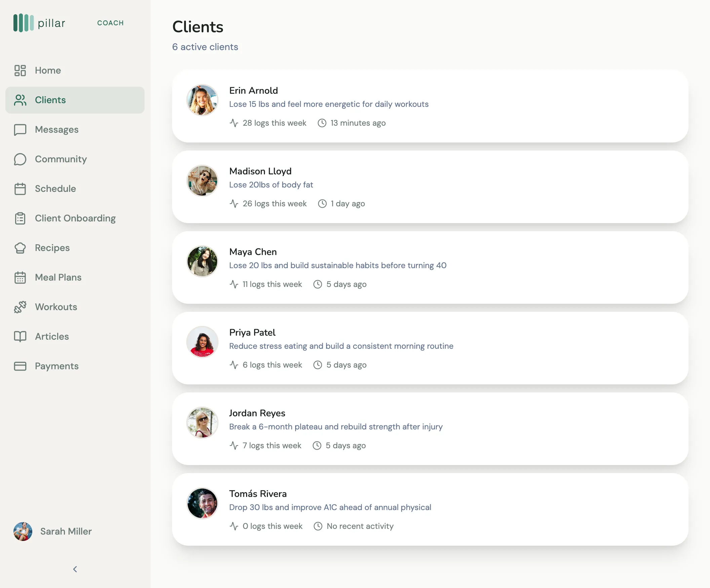
Task: Go to Meal Plans
Action: tap(75, 278)
